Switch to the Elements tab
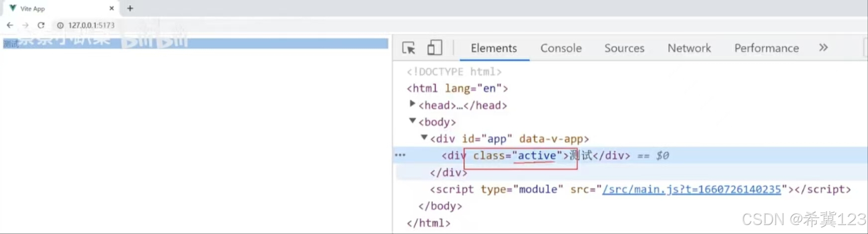 (494, 48)
